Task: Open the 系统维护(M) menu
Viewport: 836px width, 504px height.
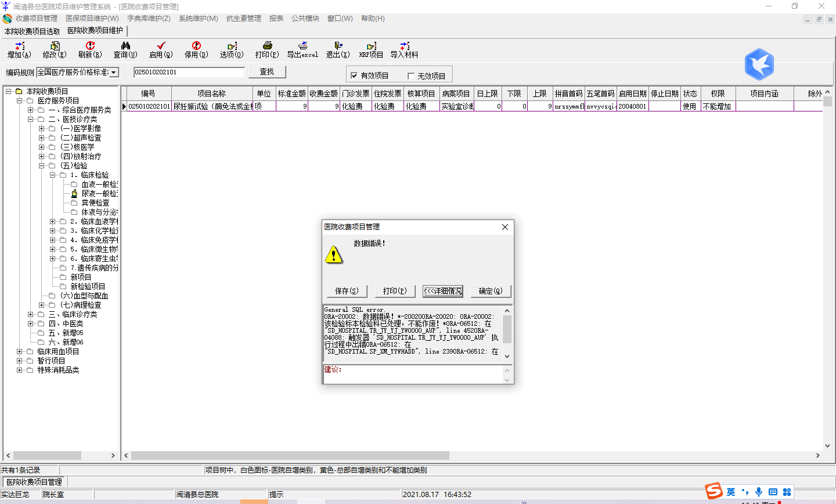Action: [x=199, y=19]
